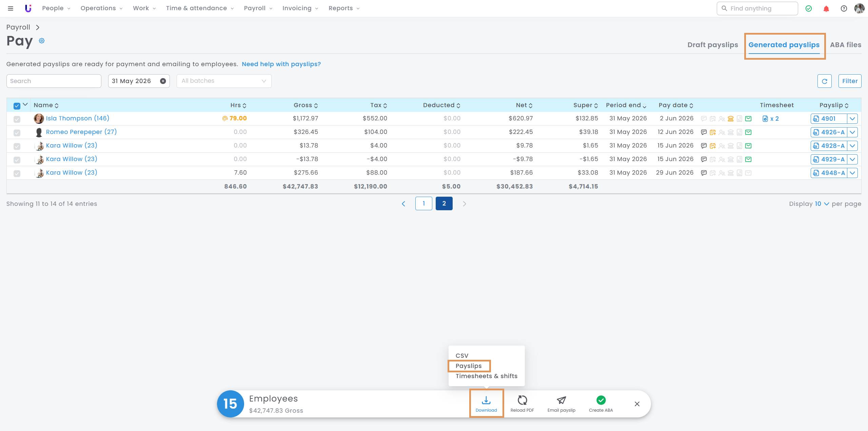
Task: Expand dropdown arrow beside payslip 4926-A
Action: pos(852,132)
